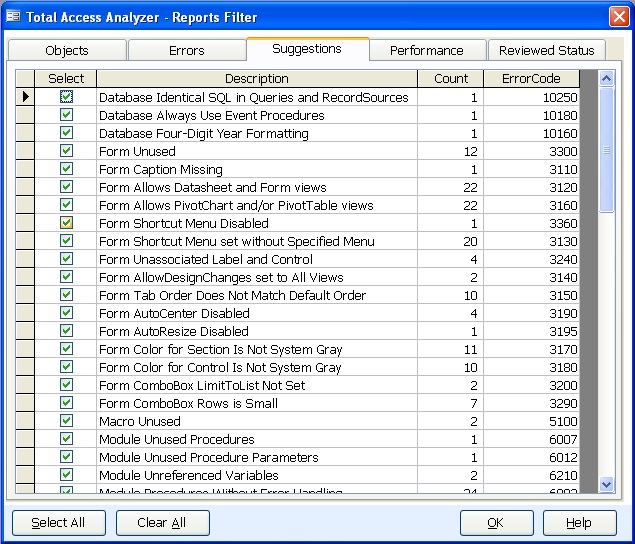
Task: Uncheck the Form Unused checkbox
Action: tap(66, 151)
